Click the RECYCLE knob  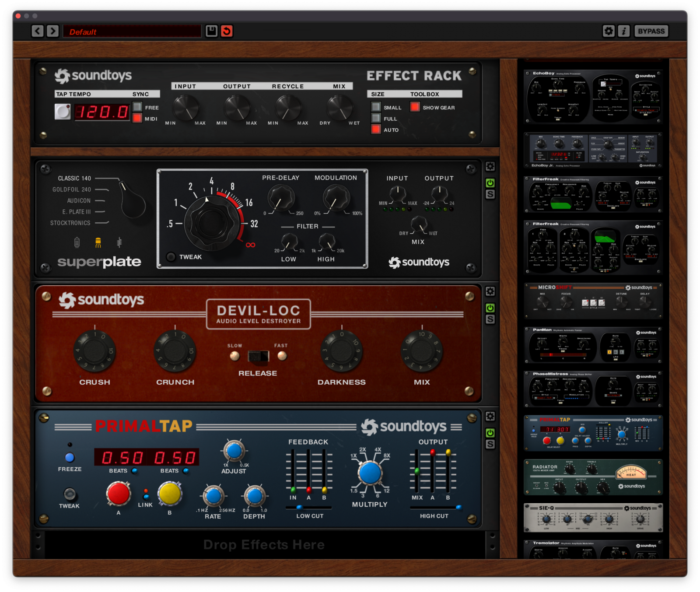pos(288,108)
